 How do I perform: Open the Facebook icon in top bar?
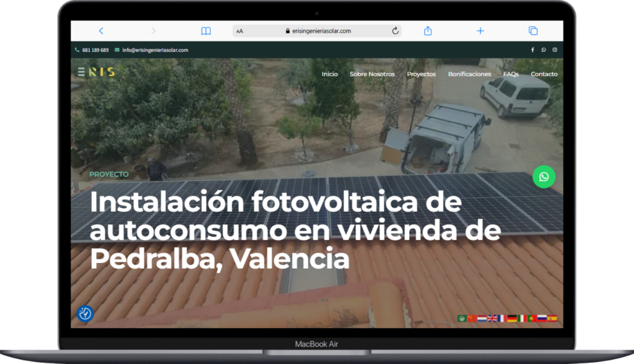click(532, 50)
